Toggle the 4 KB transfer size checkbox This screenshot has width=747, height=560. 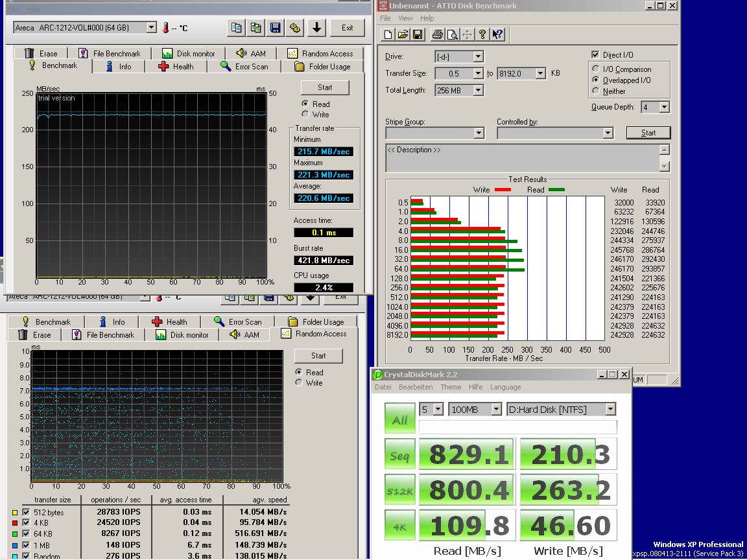click(x=26, y=522)
